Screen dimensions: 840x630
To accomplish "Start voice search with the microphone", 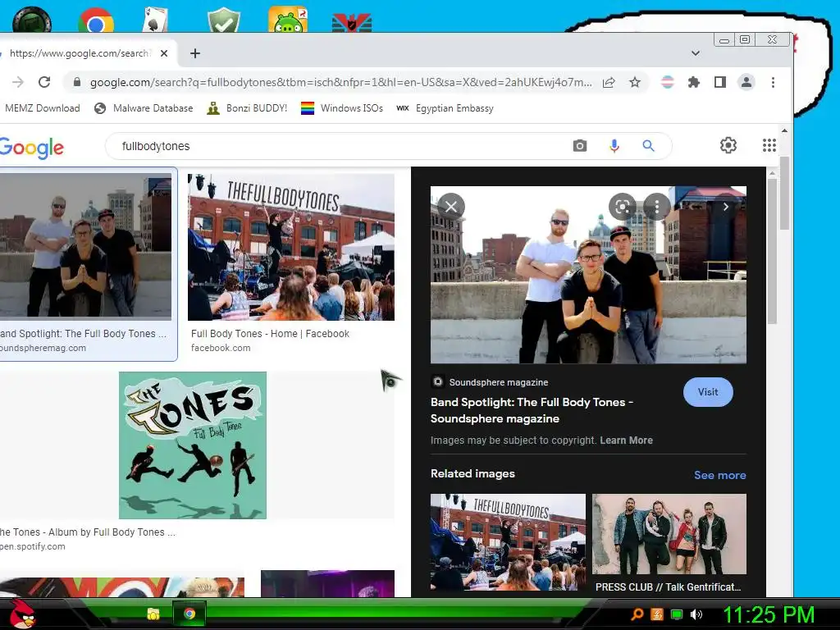I will [x=614, y=146].
